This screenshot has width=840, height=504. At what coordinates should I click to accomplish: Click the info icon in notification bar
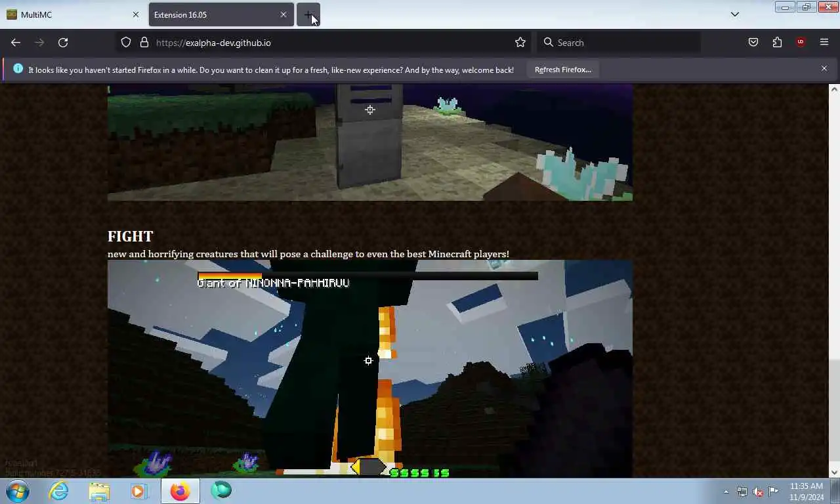[18, 69]
